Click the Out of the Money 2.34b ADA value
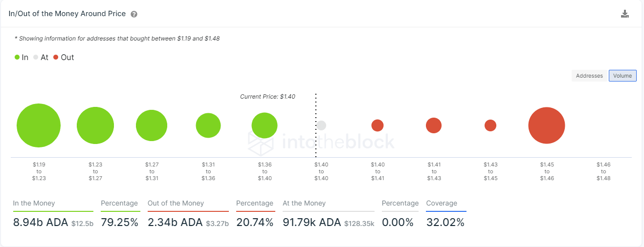Image resolution: width=644 pixels, height=247 pixels. 175,223
